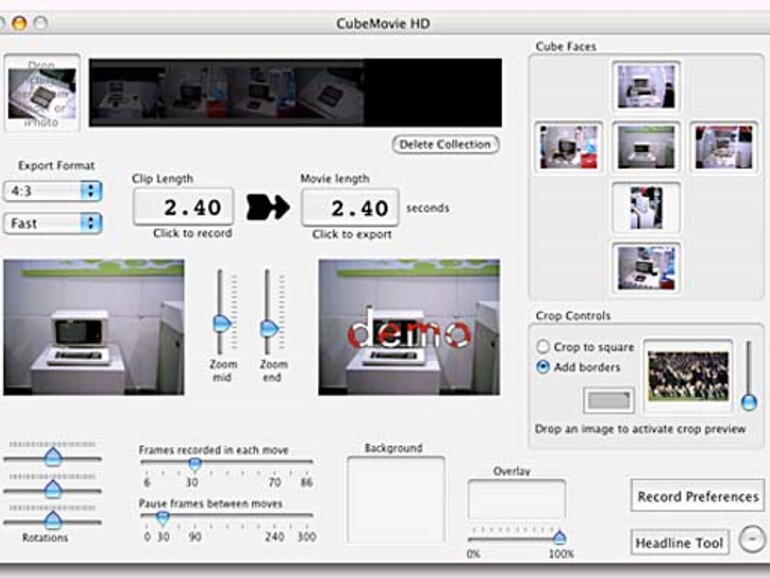Click the "Click to record" label

(192, 233)
